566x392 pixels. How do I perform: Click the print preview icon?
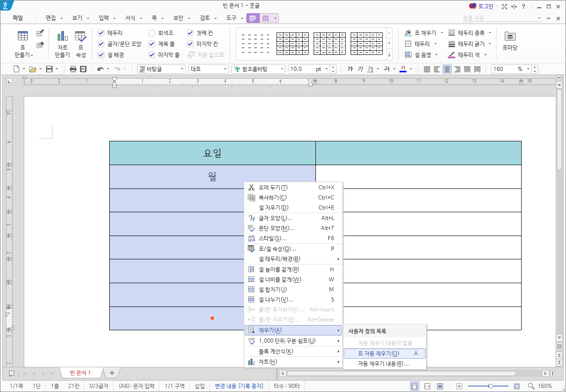(x=83, y=69)
